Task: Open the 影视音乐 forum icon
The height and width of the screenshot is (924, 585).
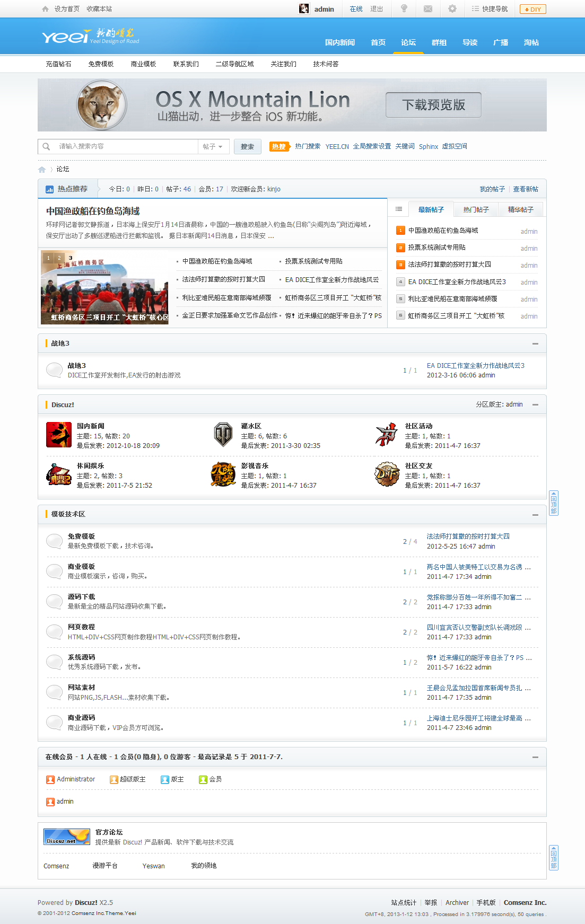Action: [223, 475]
